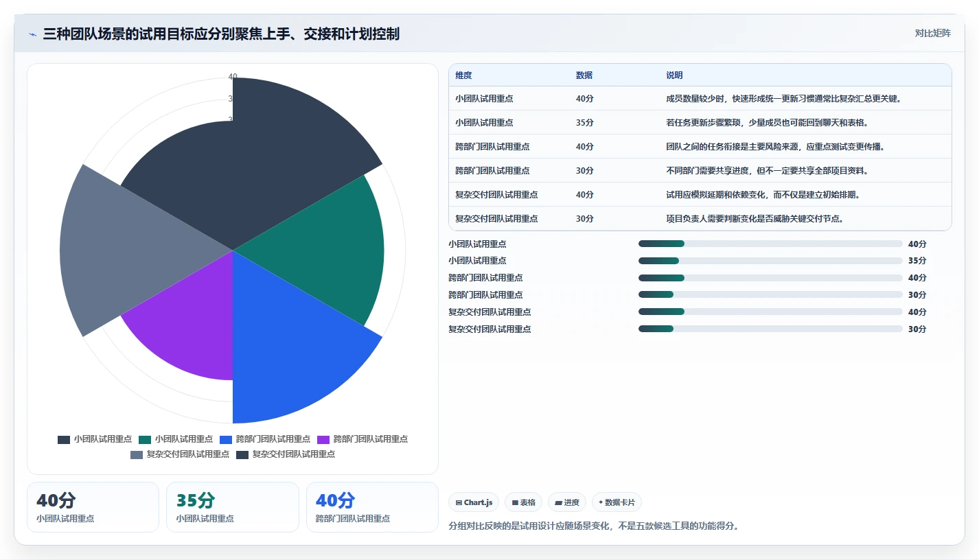This screenshot has height=560, width=979.
Task: Select description 试用应模拟延期和依赖变化，而不仅是建立初始排期。
Action: (x=763, y=195)
